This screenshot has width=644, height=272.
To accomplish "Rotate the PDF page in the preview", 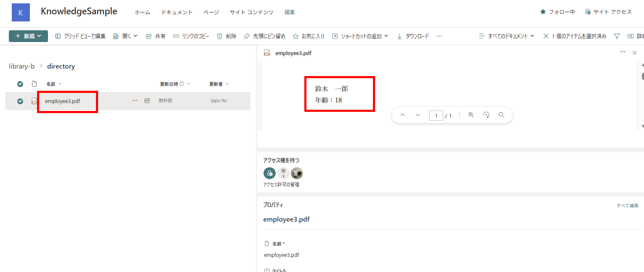I will (486, 114).
